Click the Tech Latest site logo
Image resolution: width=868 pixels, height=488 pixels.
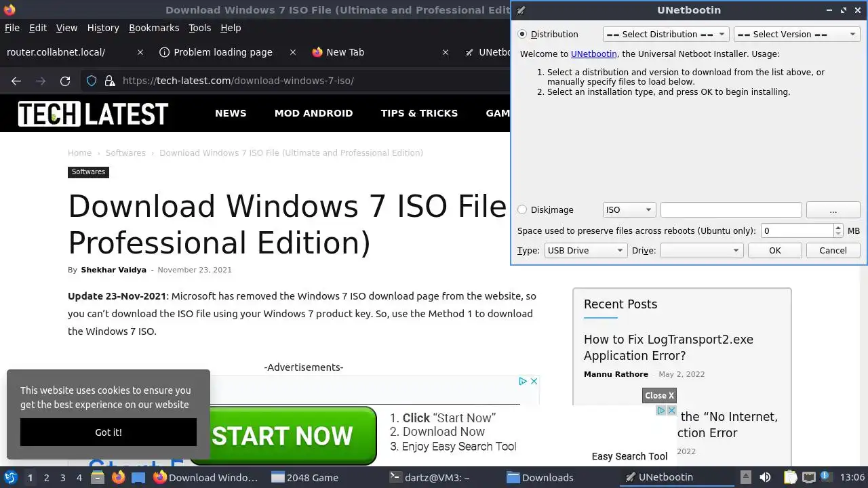(93, 113)
